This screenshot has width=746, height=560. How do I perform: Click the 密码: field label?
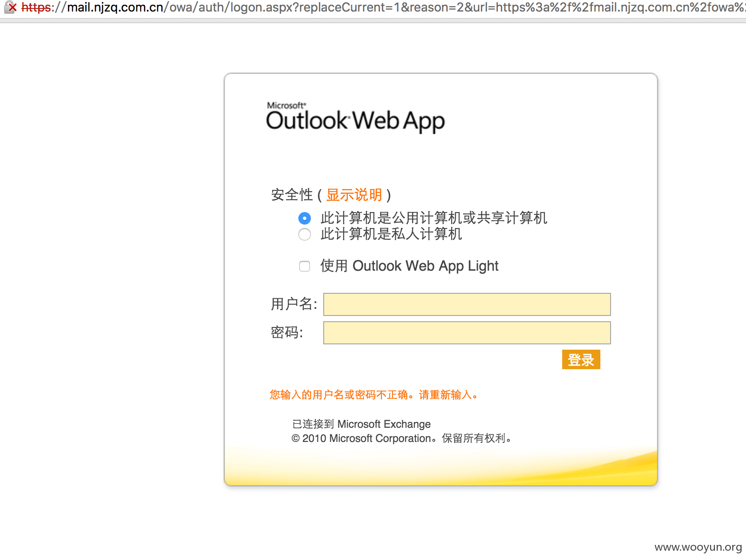[287, 332]
